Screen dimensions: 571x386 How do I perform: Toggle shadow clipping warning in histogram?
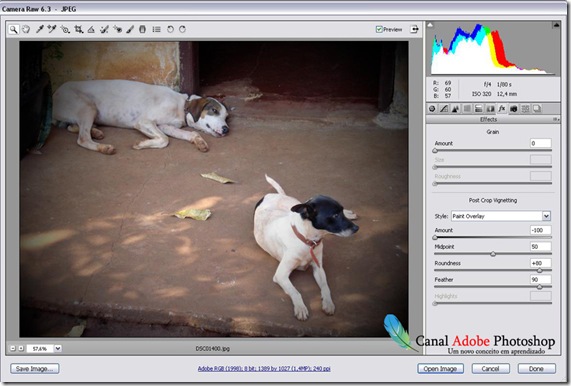click(430, 25)
